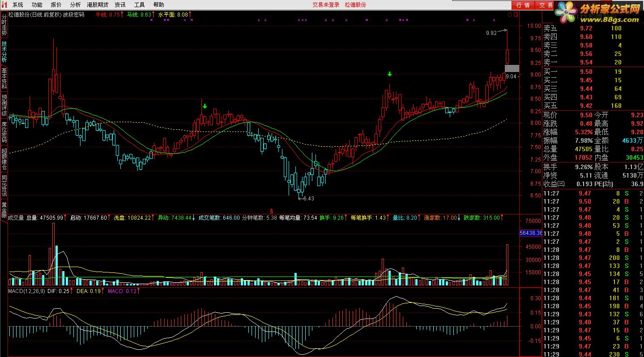This screenshot has width=644, height=357.
Task: Click the 买一 row price 9.50
Action: pyautogui.click(x=586, y=72)
